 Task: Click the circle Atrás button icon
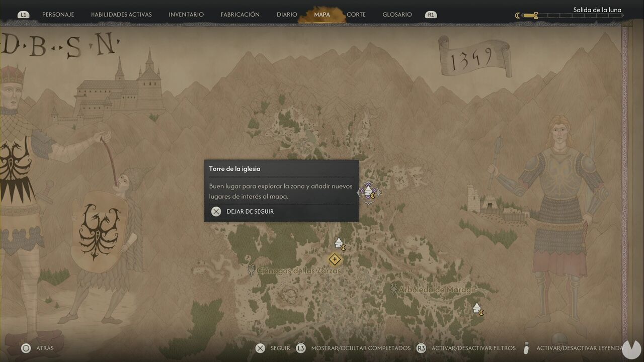point(26,348)
